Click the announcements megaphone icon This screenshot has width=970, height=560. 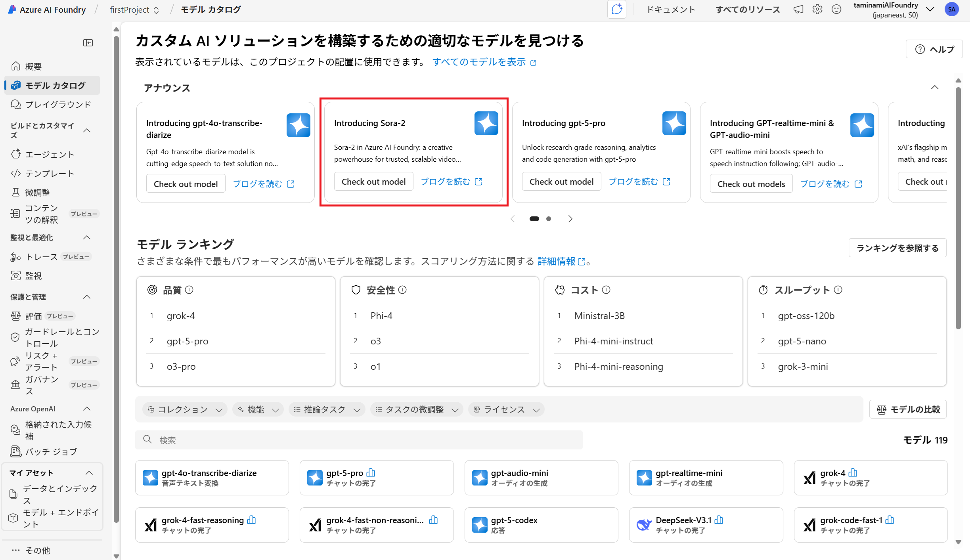(x=798, y=10)
